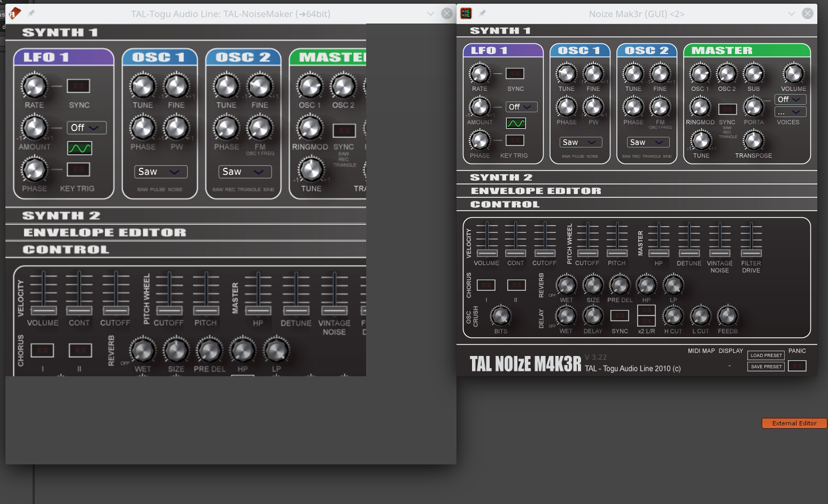This screenshot has width=828, height=504.
Task: Click the LFO 1 sine waveform display in the TAL-NoiseMaker window
Action: [x=80, y=148]
